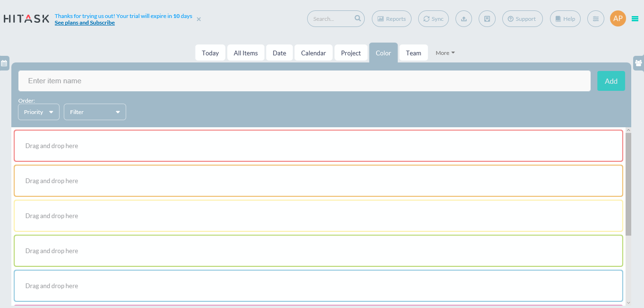The height and width of the screenshot is (308, 644).
Task: Expand the Filter dropdown
Action: 95,112
